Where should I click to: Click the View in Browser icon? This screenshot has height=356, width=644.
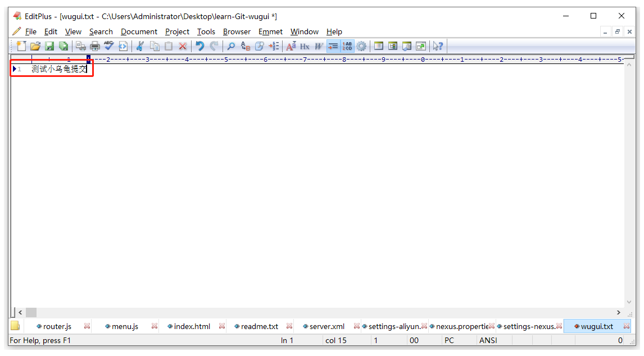(123, 46)
